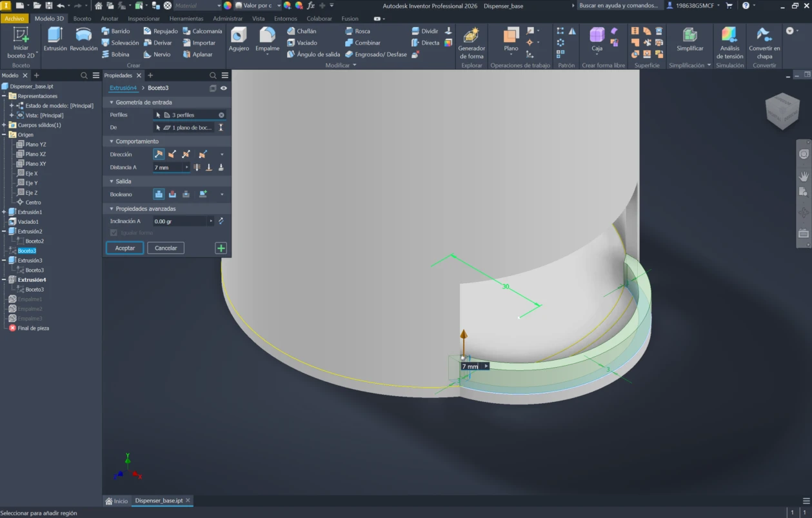Choose the Vaciado shell tool

(x=302, y=43)
